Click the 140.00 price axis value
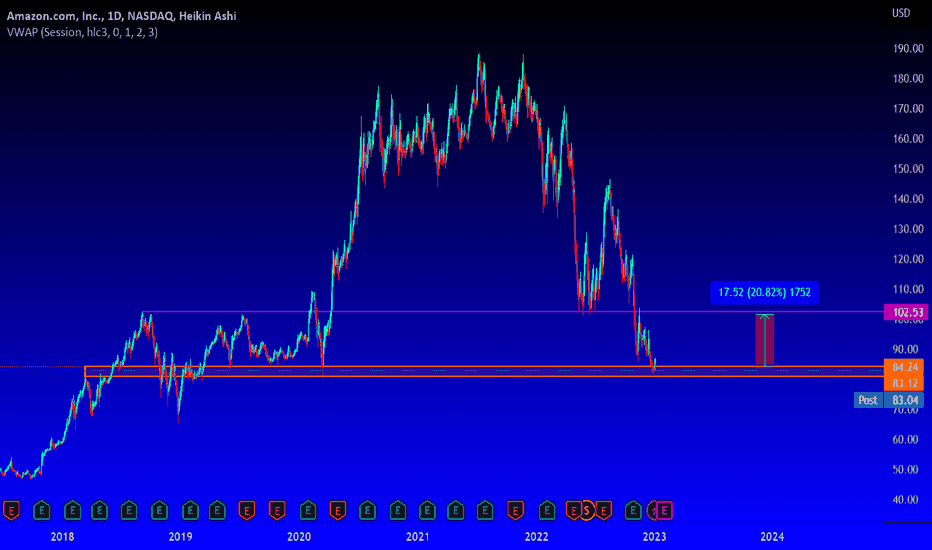This screenshot has height=550, width=932. (908, 199)
